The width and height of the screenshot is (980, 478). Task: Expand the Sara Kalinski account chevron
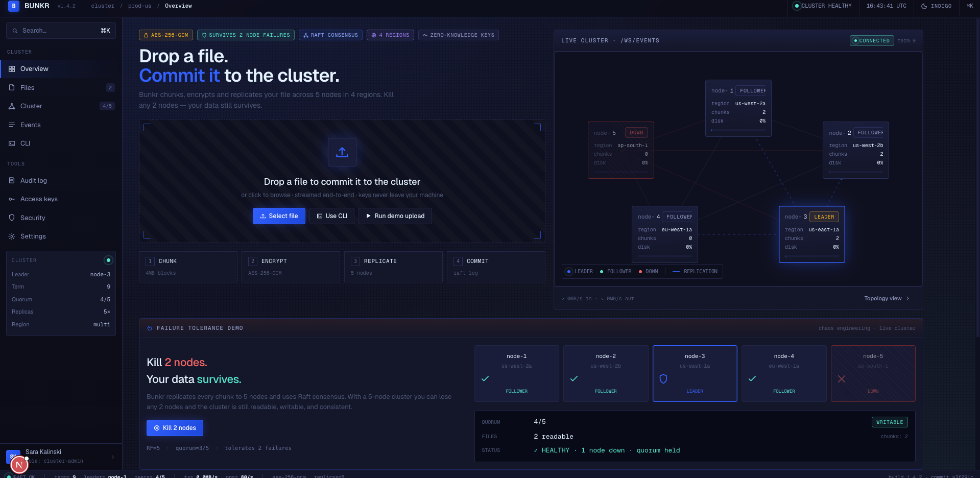(x=113, y=457)
